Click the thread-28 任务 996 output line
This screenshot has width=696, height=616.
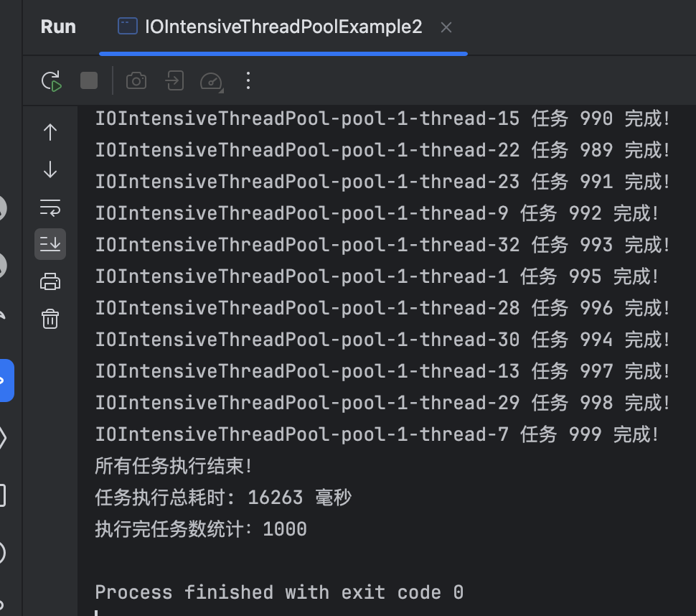382,309
